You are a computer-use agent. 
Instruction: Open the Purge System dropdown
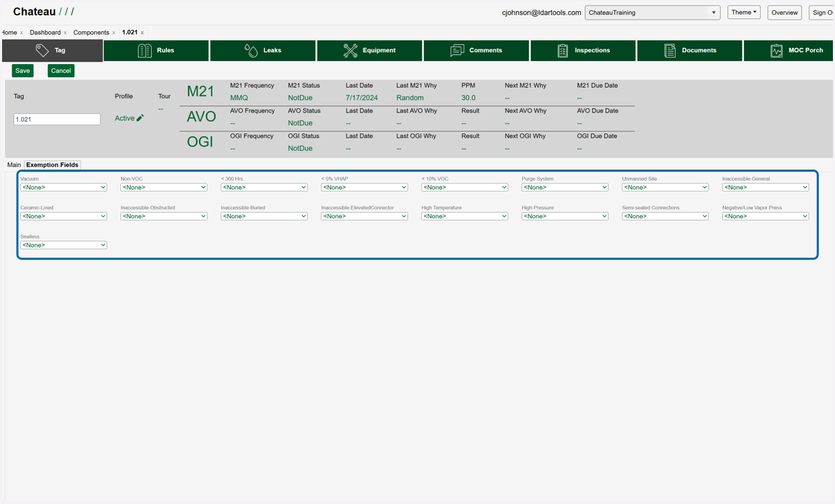click(565, 187)
